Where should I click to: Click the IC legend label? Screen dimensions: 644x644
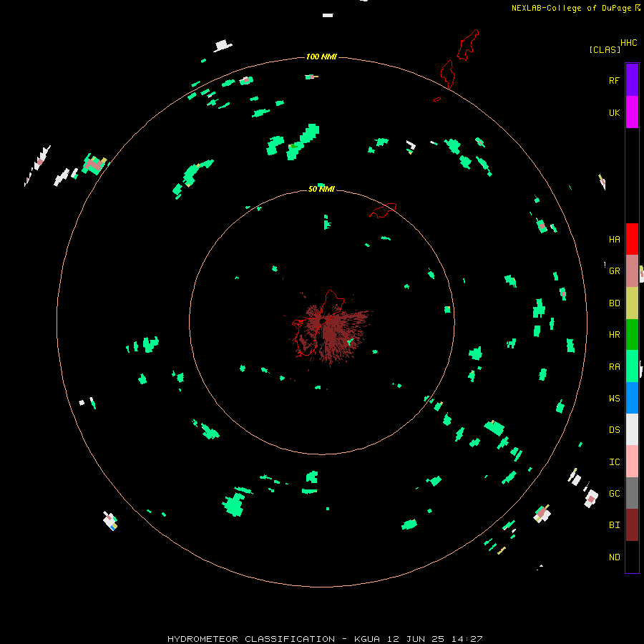pyautogui.click(x=614, y=462)
